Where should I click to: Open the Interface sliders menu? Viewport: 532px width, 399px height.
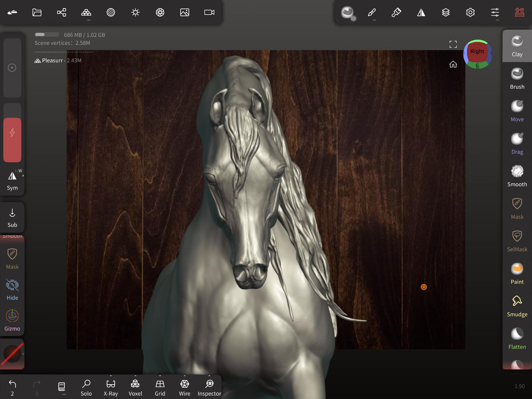click(x=495, y=13)
